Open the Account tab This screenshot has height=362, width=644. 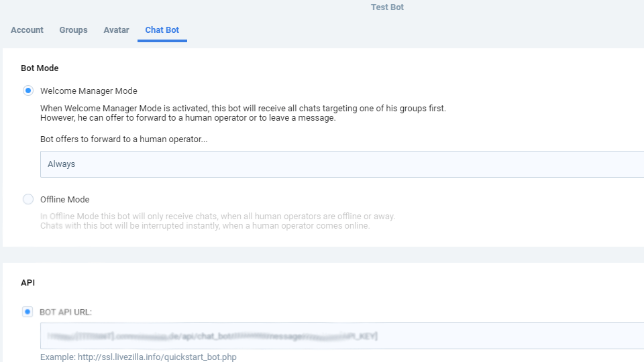[27, 30]
